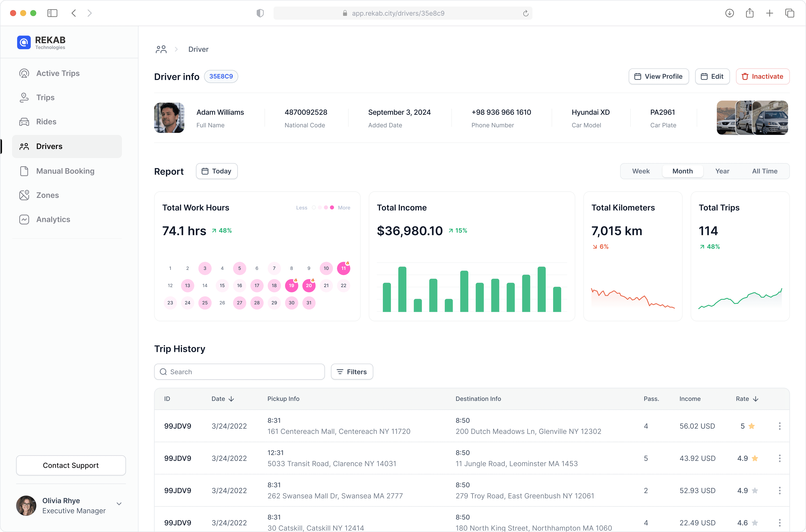Expand the Olivia Rhye account chevron
Image resolution: width=806 pixels, height=532 pixels.
click(x=119, y=504)
